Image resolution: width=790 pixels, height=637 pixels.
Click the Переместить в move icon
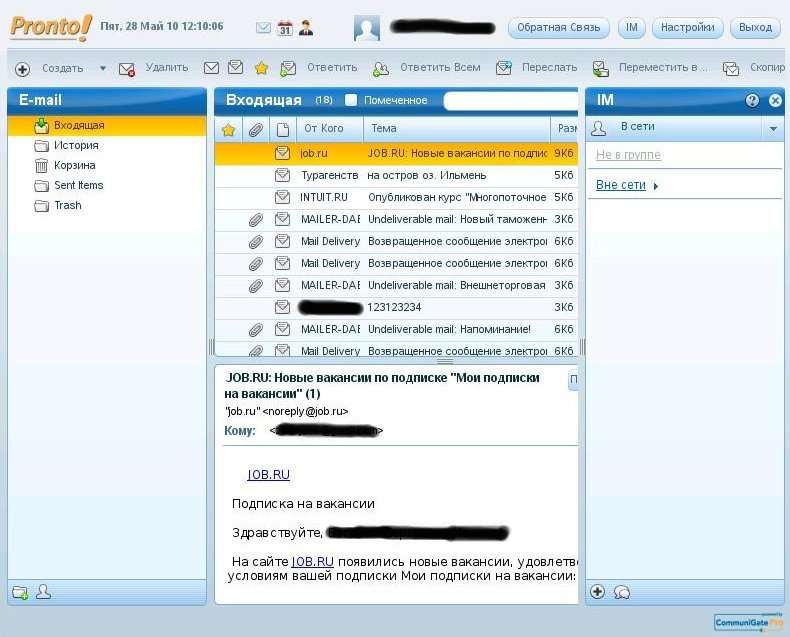[601, 69]
